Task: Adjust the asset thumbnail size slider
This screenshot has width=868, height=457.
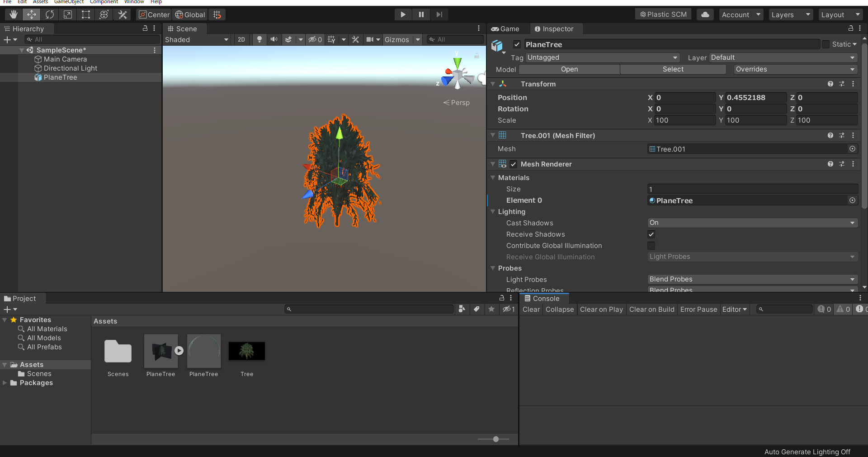Action: click(x=496, y=439)
